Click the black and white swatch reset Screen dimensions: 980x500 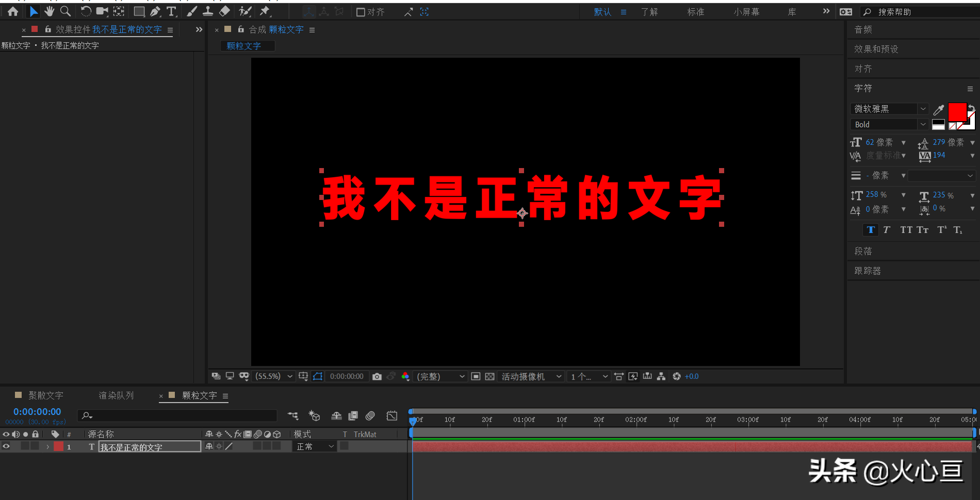point(938,125)
